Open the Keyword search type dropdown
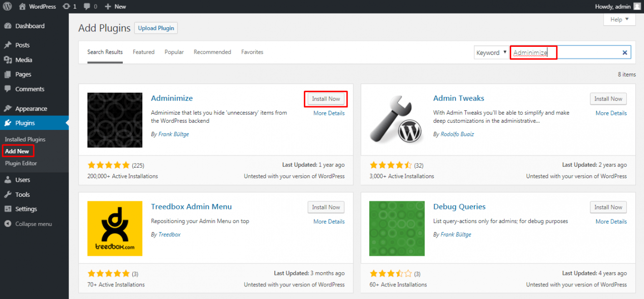This screenshot has width=644, height=299. point(492,52)
